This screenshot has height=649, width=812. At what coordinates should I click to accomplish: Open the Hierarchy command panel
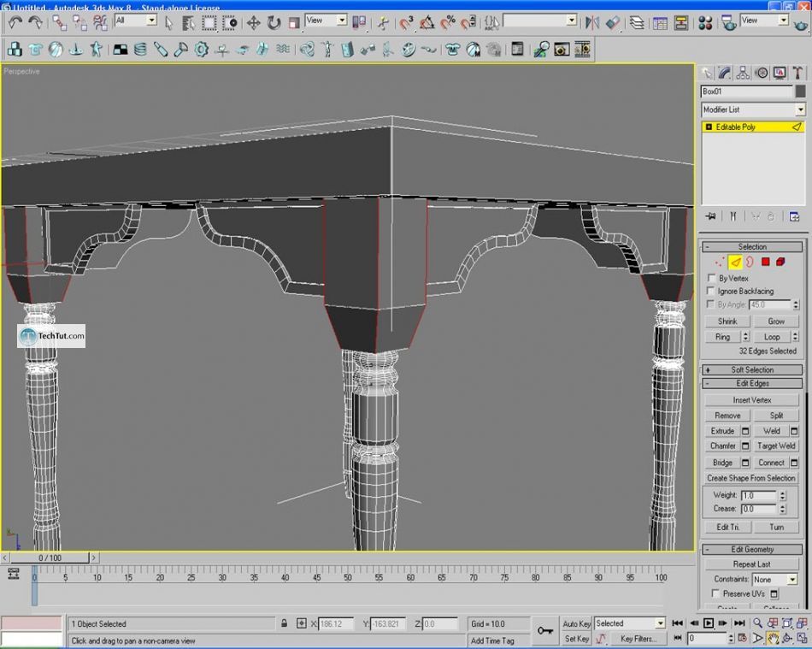[743, 73]
